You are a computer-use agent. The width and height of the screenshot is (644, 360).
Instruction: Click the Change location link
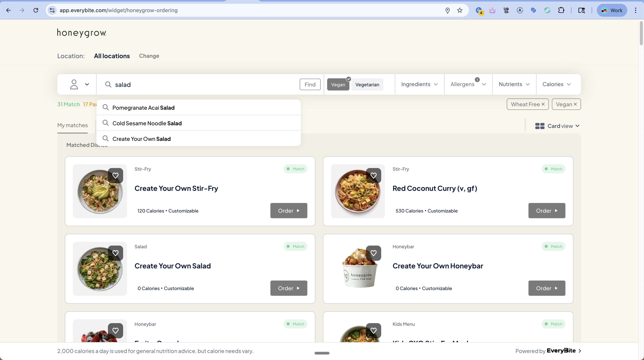[x=149, y=56]
